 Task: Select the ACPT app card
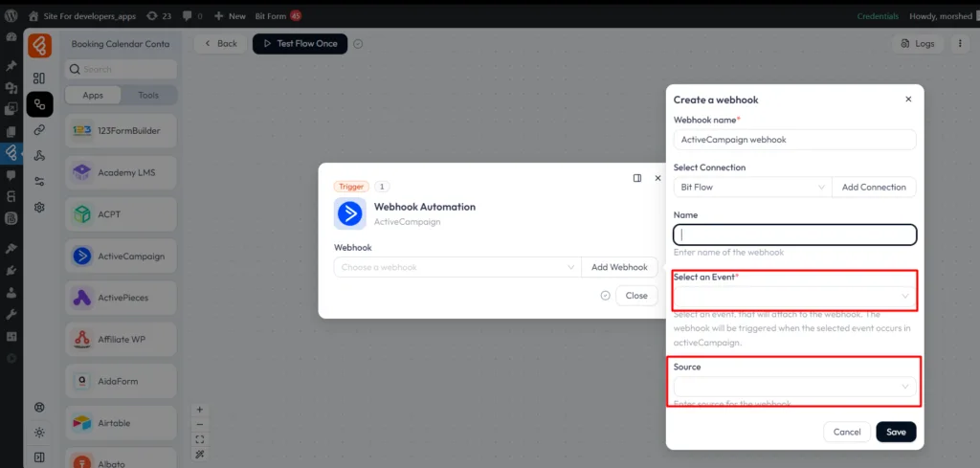pos(121,214)
